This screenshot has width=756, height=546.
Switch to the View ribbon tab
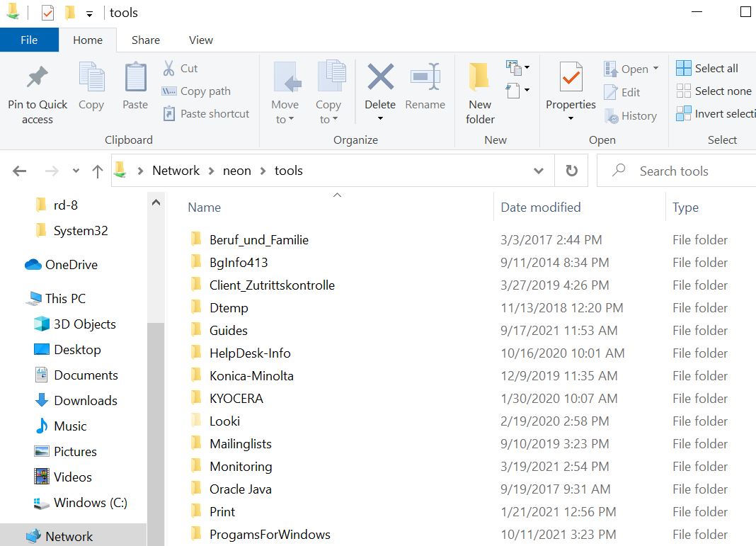point(200,40)
